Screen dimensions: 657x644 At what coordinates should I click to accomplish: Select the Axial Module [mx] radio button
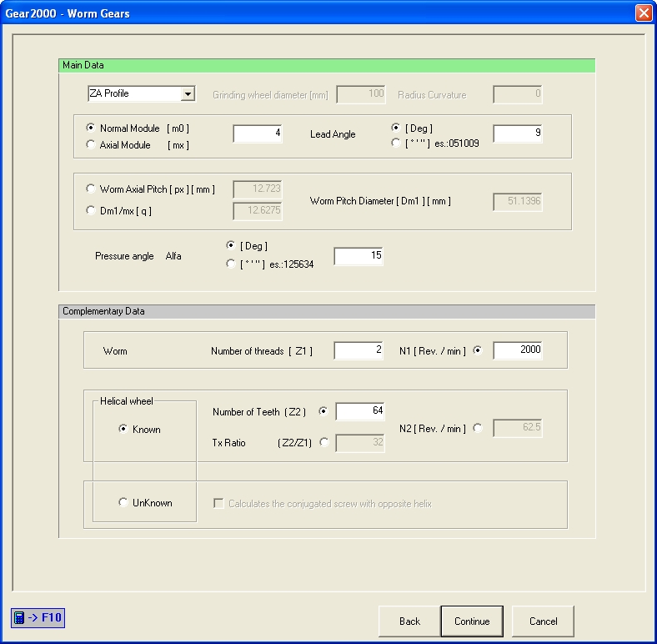point(91,144)
